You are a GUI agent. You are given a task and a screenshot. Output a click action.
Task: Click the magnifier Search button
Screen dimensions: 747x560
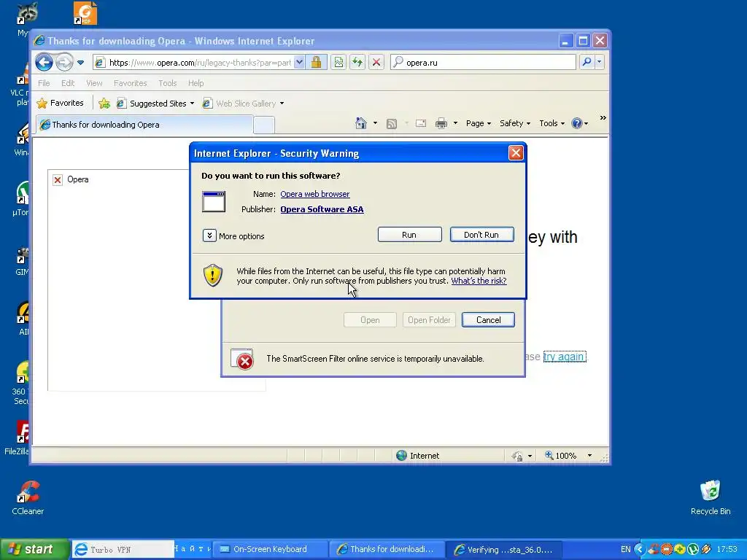[x=587, y=62]
